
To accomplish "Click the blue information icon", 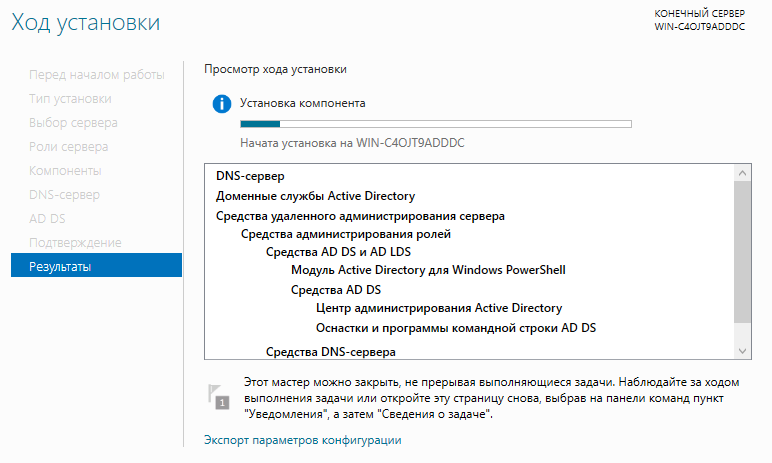I will pos(222,104).
